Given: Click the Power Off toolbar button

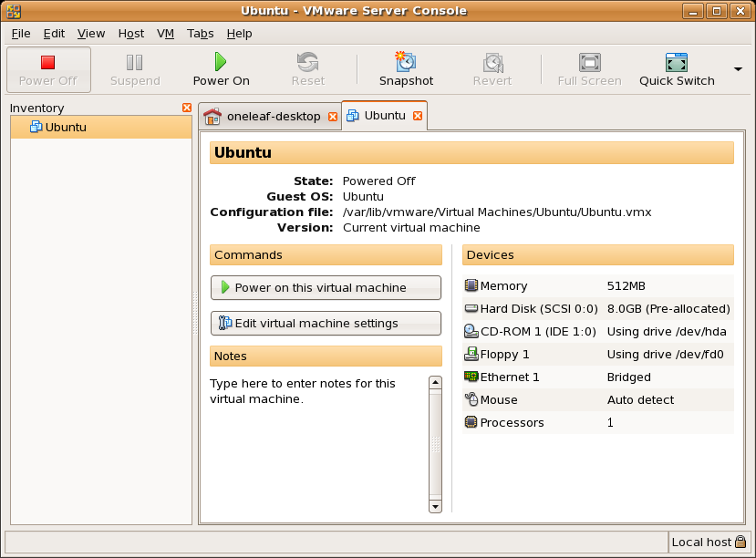Looking at the screenshot, I should 48,70.
